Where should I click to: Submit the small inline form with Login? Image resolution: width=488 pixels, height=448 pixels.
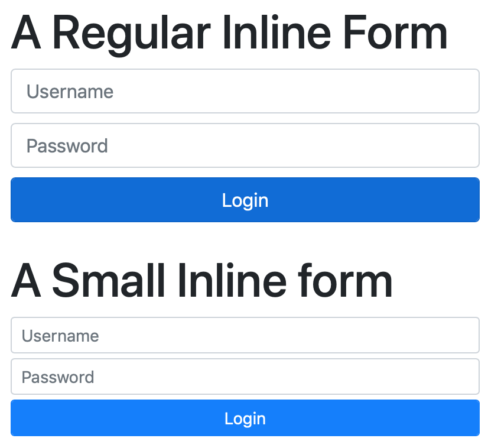pyautogui.click(x=245, y=418)
